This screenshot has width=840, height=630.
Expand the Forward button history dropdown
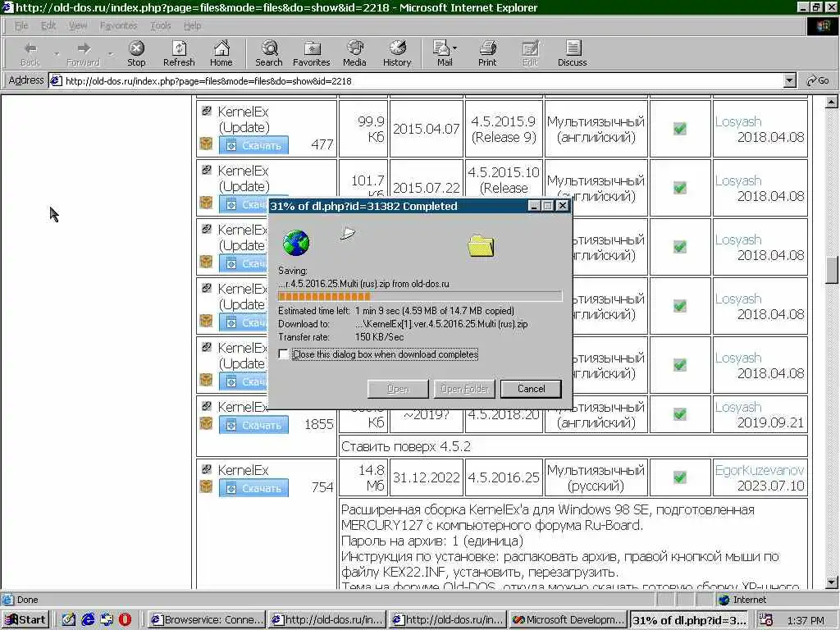(x=111, y=53)
